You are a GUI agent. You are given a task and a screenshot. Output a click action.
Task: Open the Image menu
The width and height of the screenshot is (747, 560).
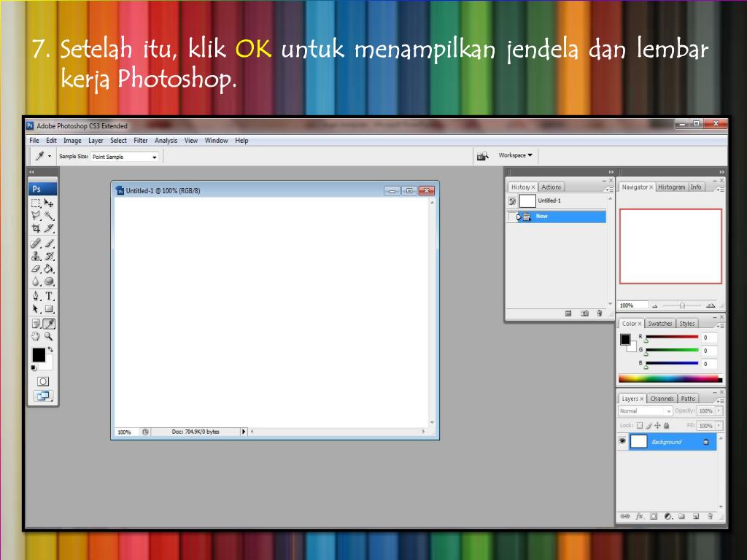coord(72,141)
